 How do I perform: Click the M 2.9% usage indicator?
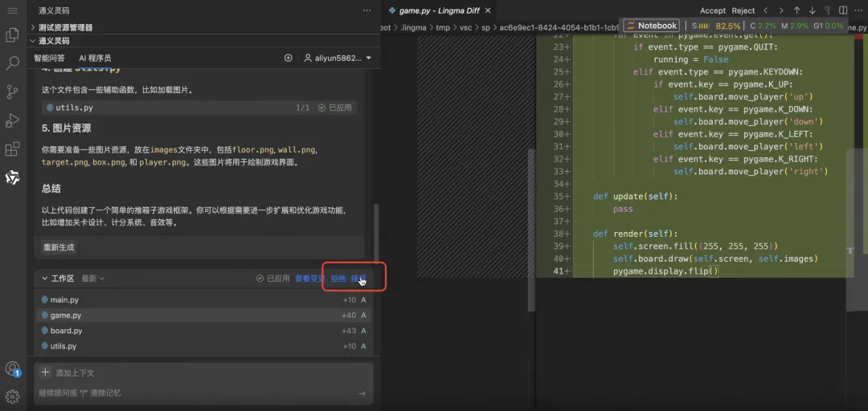[795, 26]
